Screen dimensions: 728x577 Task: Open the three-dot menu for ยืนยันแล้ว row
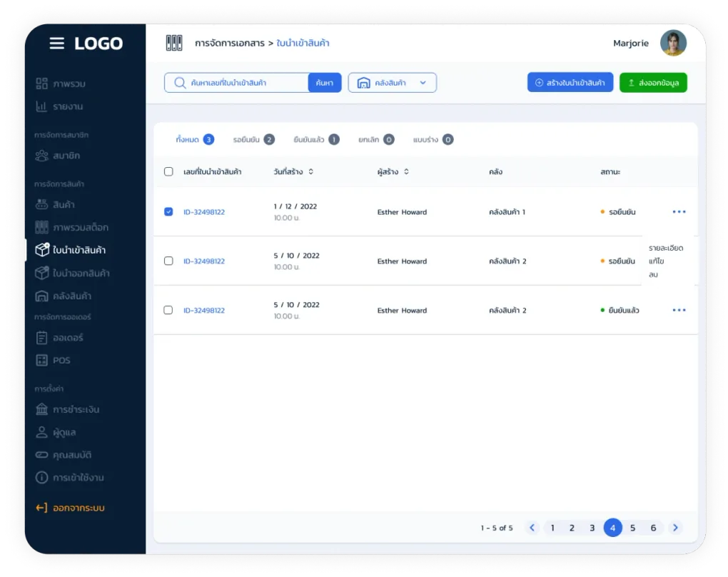[x=679, y=311]
